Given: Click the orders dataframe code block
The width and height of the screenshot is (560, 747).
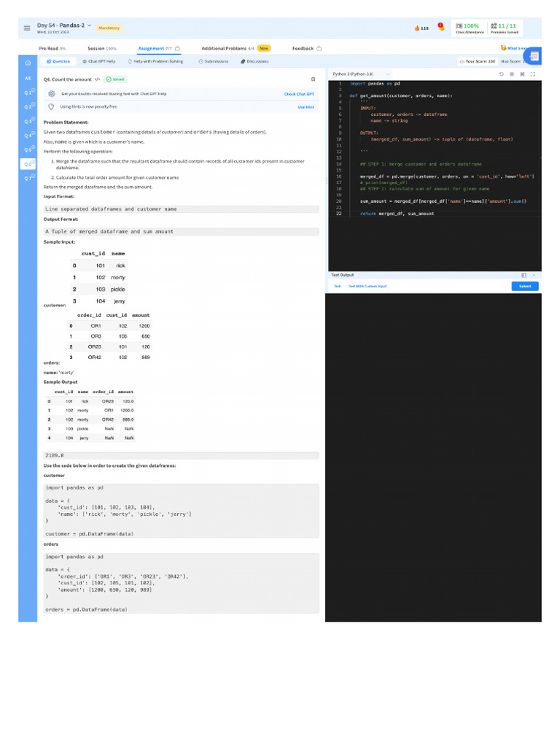Looking at the screenshot, I should (181, 583).
